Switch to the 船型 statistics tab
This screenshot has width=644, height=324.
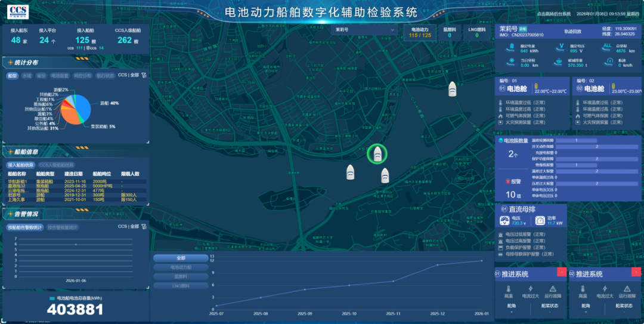point(12,76)
